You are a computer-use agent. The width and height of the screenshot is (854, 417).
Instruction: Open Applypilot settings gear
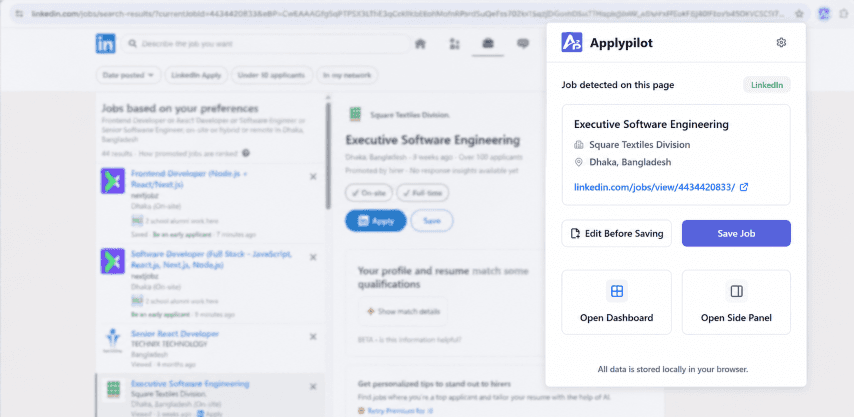tap(781, 42)
